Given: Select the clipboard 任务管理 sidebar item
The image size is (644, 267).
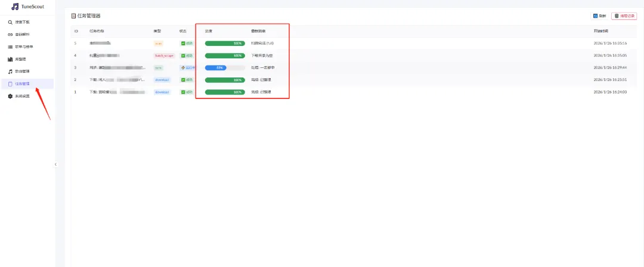Looking at the screenshot, I should (x=27, y=84).
